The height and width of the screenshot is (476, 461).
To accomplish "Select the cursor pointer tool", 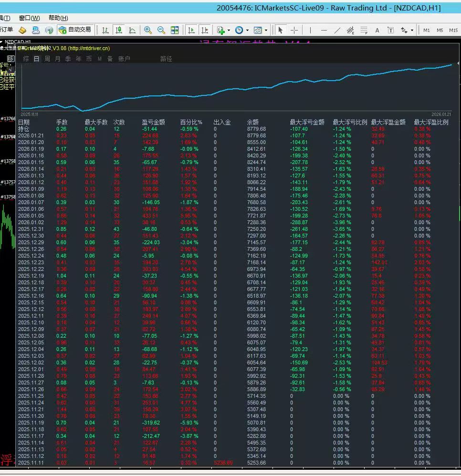I will coord(280,30).
